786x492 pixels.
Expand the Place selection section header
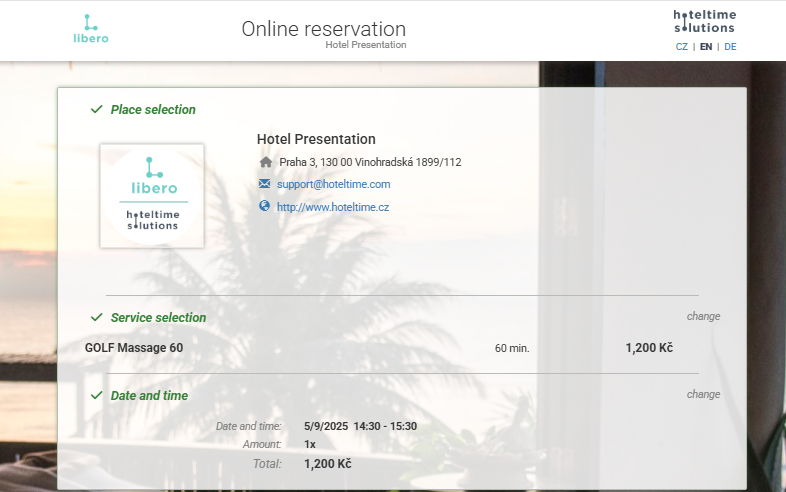pyautogui.click(x=153, y=110)
